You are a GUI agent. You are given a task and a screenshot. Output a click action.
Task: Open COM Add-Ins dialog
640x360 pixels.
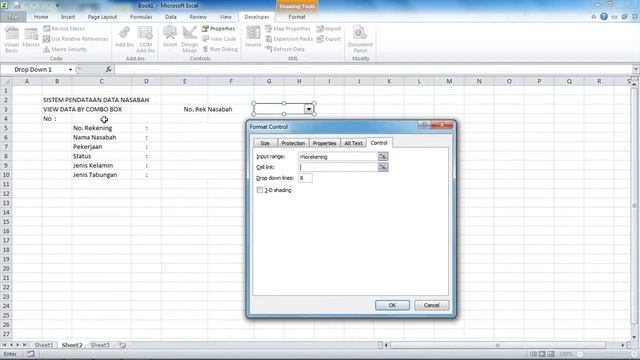145,40
